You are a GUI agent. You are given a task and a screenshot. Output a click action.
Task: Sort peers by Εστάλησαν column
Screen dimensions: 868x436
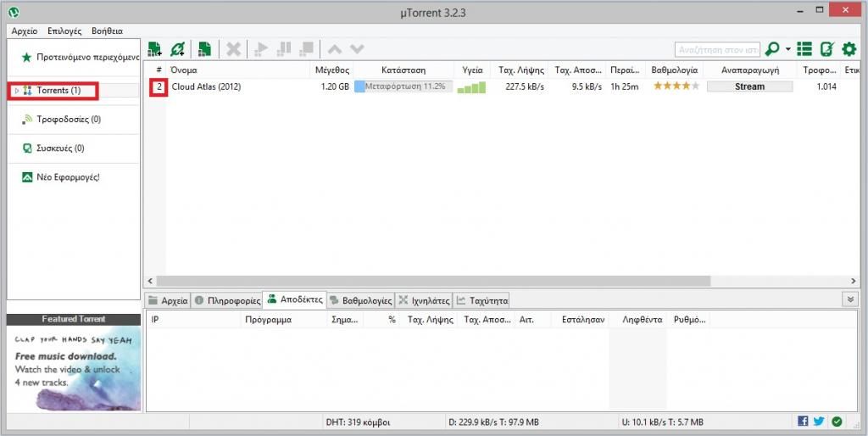583,320
